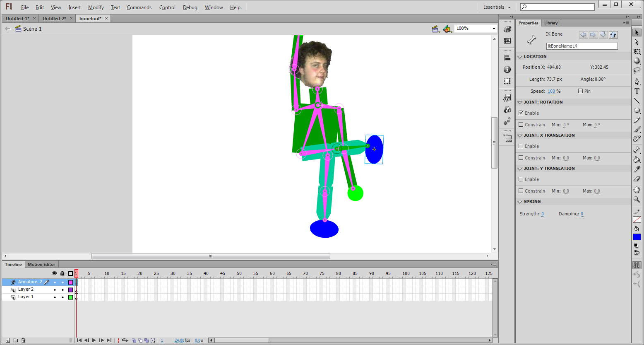Open the Align panel icon
The image size is (644, 345).
tap(507, 57)
